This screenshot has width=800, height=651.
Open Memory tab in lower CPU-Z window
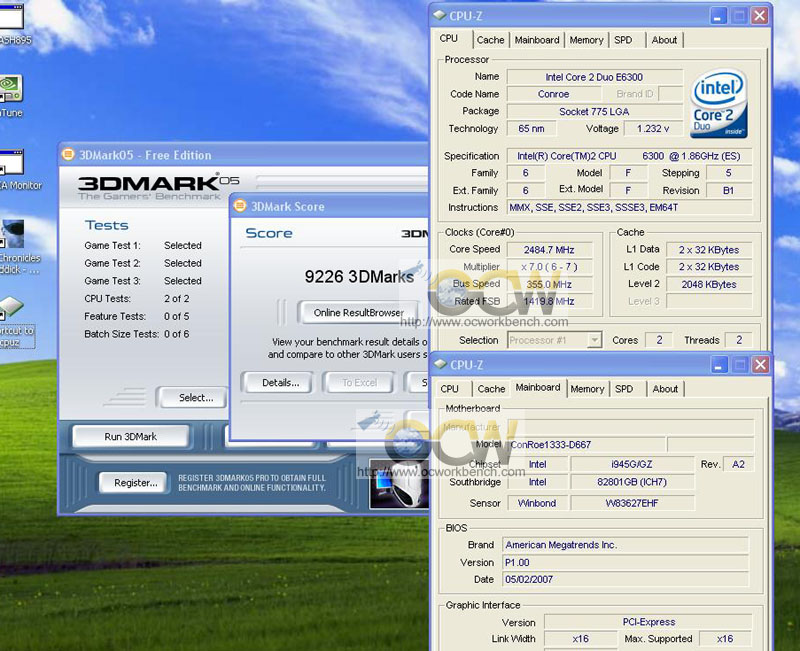tap(587, 389)
